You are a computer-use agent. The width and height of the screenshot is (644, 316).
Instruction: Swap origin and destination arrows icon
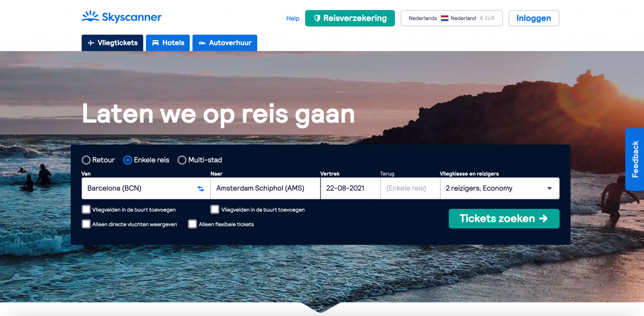[x=201, y=189]
